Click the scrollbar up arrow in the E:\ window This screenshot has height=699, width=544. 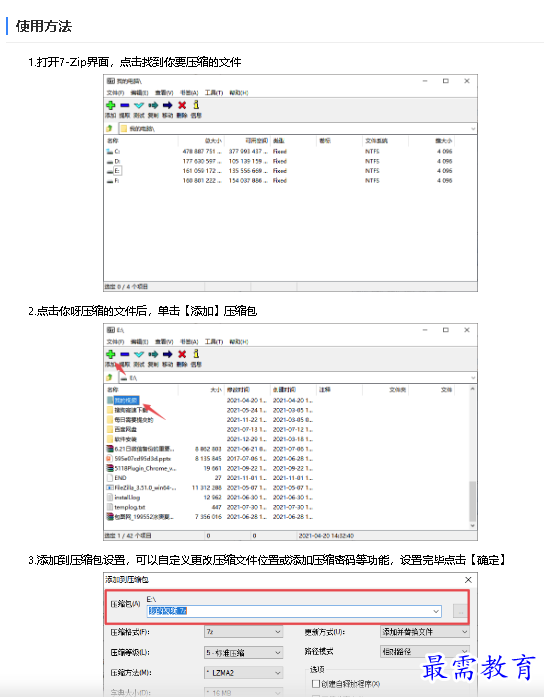point(472,389)
